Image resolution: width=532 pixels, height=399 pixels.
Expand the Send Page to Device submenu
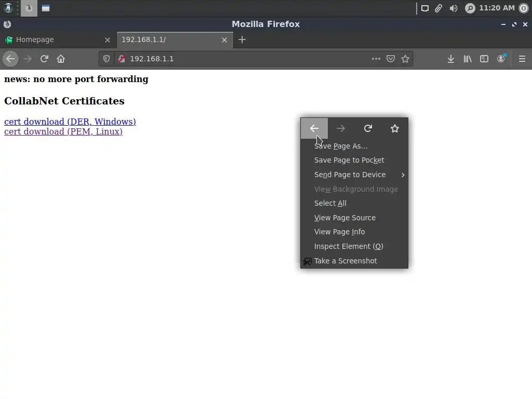click(354, 175)
